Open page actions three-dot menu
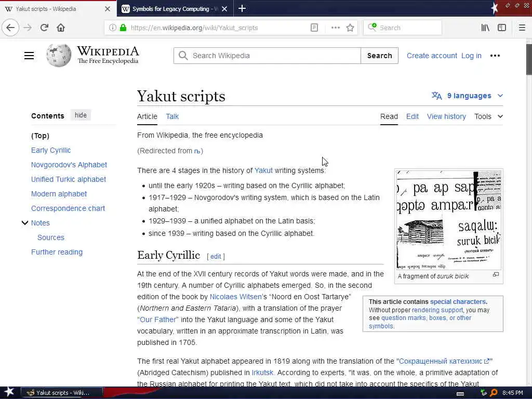The image size is (532, 399). point(335,28)
